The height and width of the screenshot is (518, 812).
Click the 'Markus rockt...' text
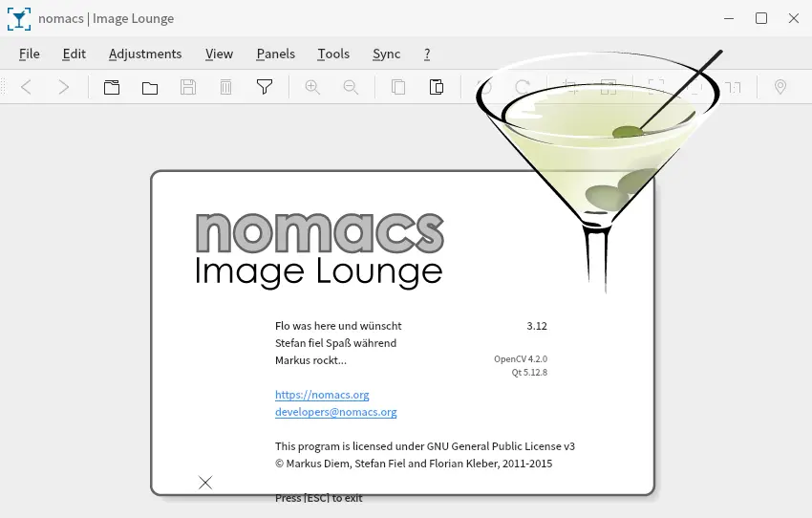tap(310, 360)
